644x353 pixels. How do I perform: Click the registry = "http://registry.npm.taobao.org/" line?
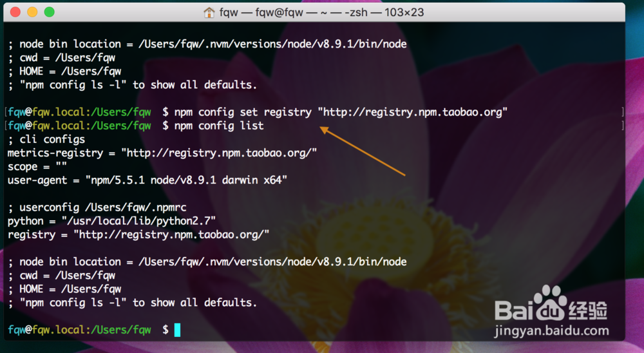coord(138,234)
